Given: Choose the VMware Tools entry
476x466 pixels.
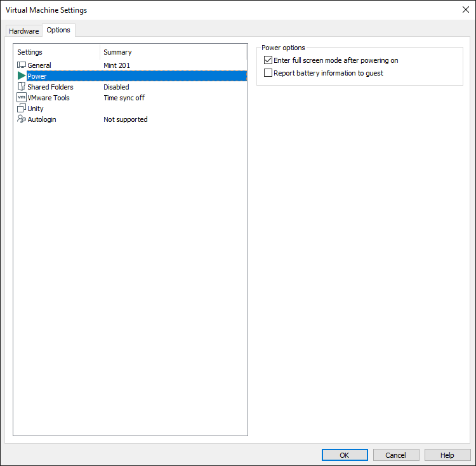Looking at the screenshot, I should tap(131, 98).
